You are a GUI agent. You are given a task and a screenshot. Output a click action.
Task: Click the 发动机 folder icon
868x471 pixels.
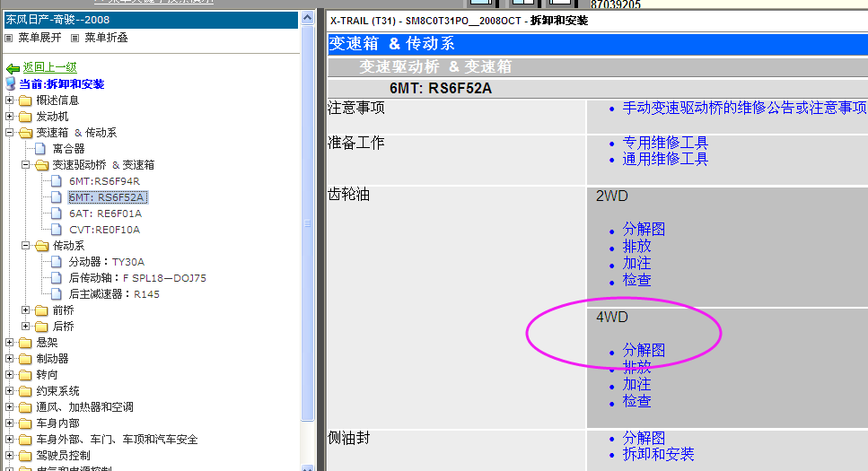coord(25,117)
